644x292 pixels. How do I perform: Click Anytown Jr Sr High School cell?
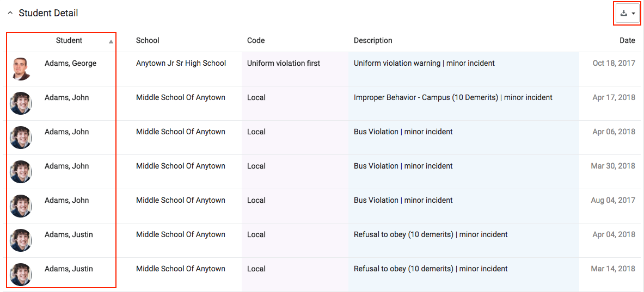point(181,64)
